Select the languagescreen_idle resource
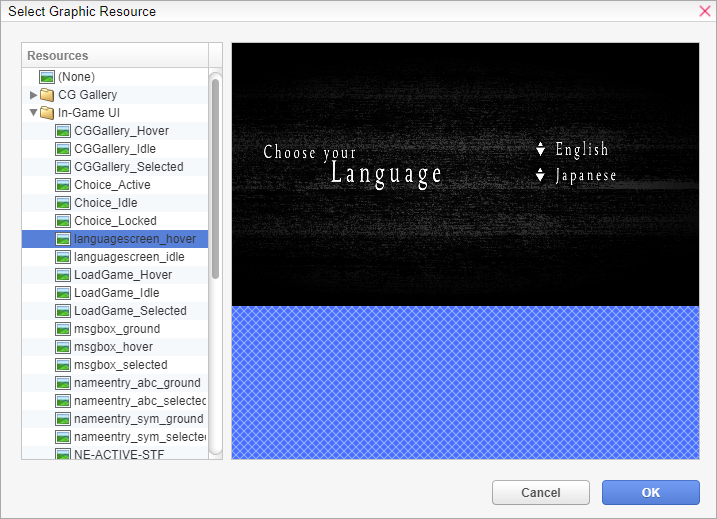717x519 pixels. pos(129,257)
